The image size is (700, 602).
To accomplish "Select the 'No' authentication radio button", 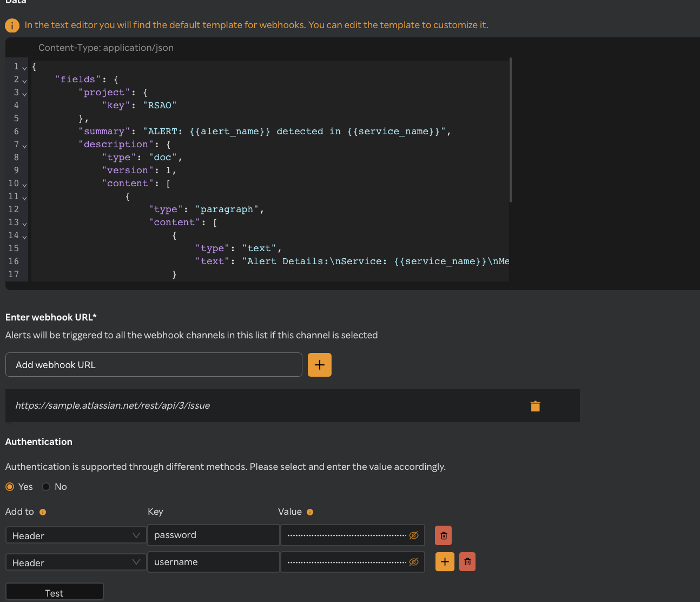I will click(47, 486).
